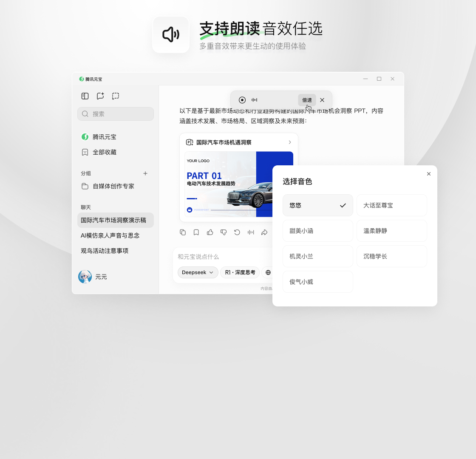Image resolution: width=476 pixels, height=459 pixels.
Task: Toggle the sidebar collapse icon
Action: (x=85, y=96)
